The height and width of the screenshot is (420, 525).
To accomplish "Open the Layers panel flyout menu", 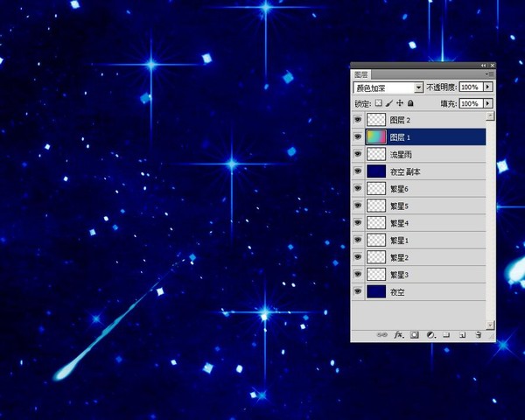I will click(x=489, y=74).
